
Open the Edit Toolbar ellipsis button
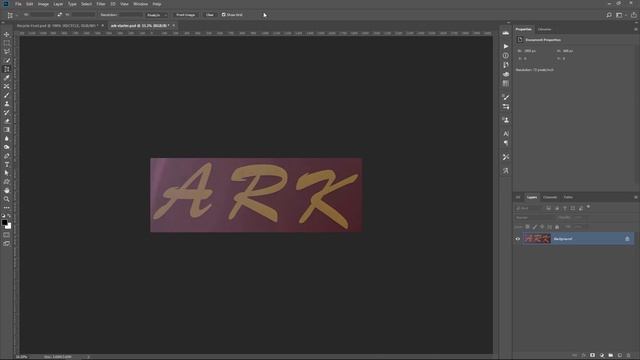7,207
